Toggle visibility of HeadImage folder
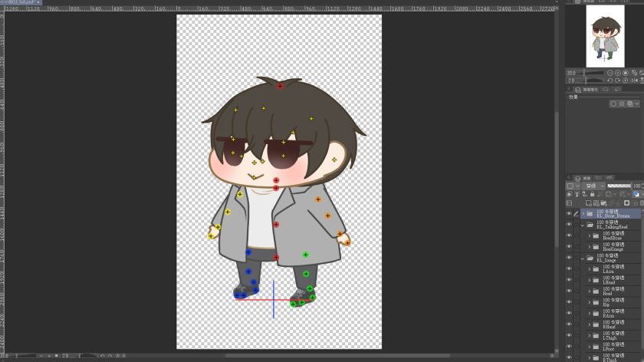The width and height of the screenshot is (644, 362). [569, 247]
